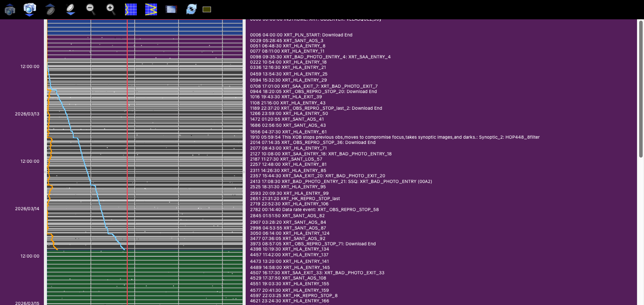Select the first blue grid plot icon
The width and height of the screenshot is (644, 305).
point(131,9)
